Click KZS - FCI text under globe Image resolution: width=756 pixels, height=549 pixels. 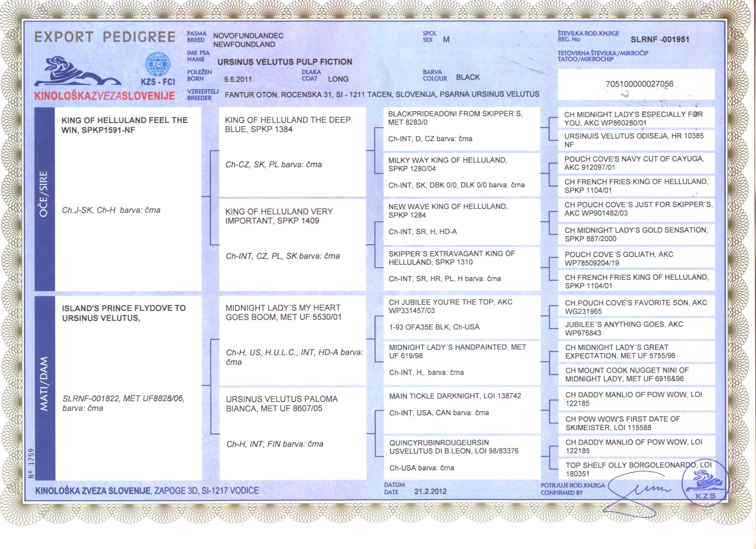[158, 82]
